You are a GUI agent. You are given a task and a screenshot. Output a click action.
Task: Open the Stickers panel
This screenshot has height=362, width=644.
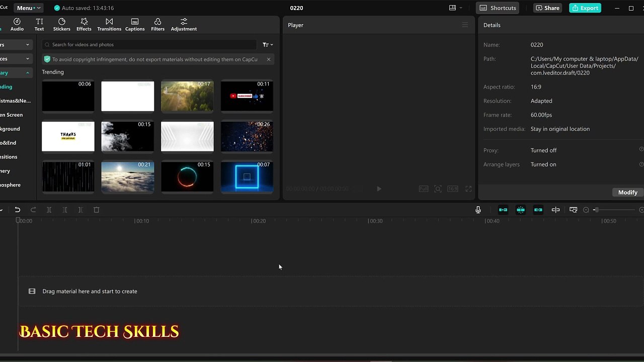pos(62,25)
